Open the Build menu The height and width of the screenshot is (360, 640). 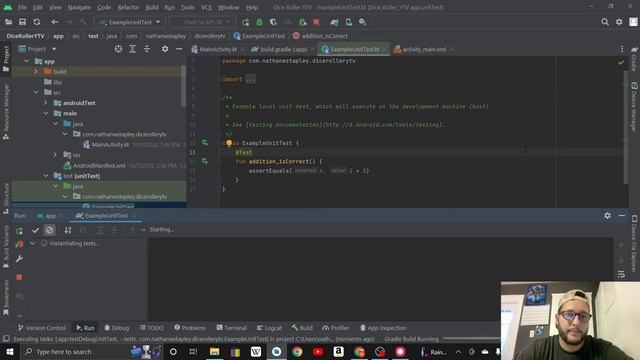pyautogui.click(x=152, y=7)
